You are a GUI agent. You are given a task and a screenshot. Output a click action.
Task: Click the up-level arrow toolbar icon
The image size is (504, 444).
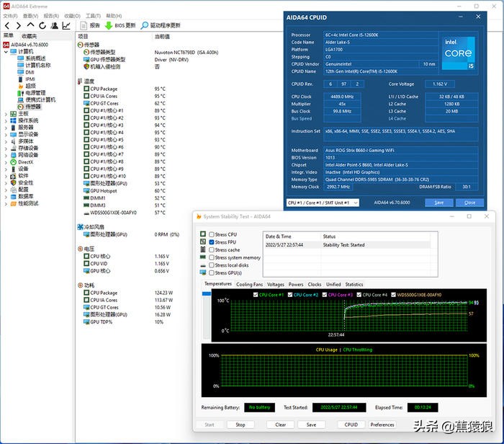click(x=30, y=25)
